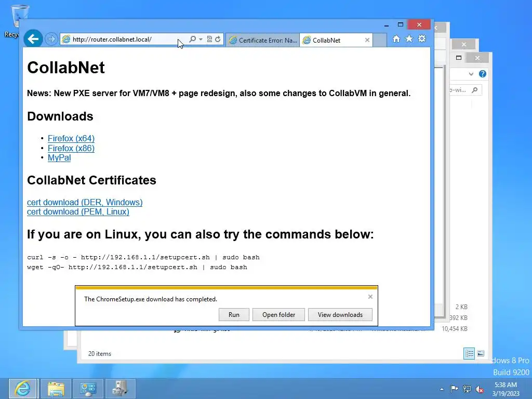This screenshot has width=532, height=399.
Task: Open File Explorer from the taskbar
Action: (x=56, y=389)
